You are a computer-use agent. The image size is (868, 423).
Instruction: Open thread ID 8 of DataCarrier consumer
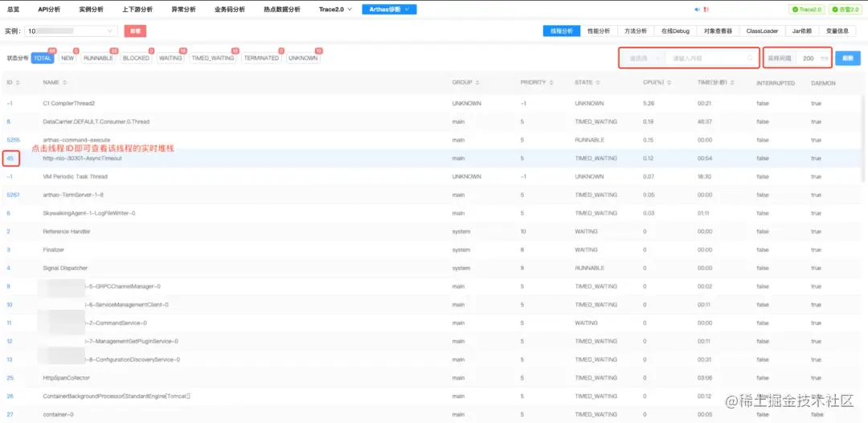(x=8, y=121)
